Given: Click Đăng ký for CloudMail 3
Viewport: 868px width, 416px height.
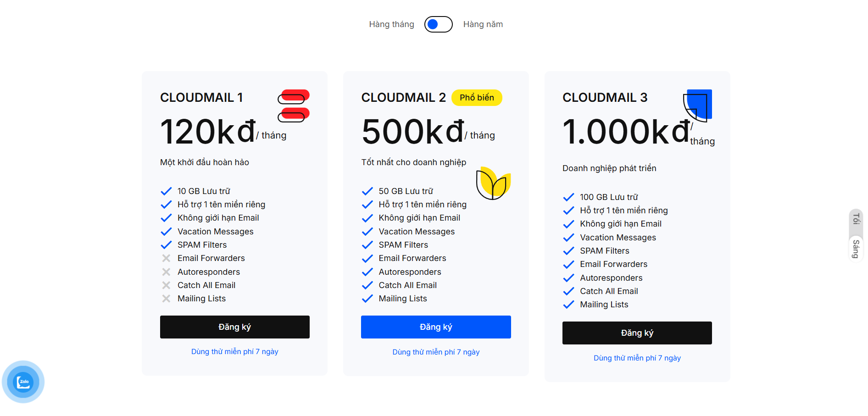Looking at the screenshot, I should point(637,333).
